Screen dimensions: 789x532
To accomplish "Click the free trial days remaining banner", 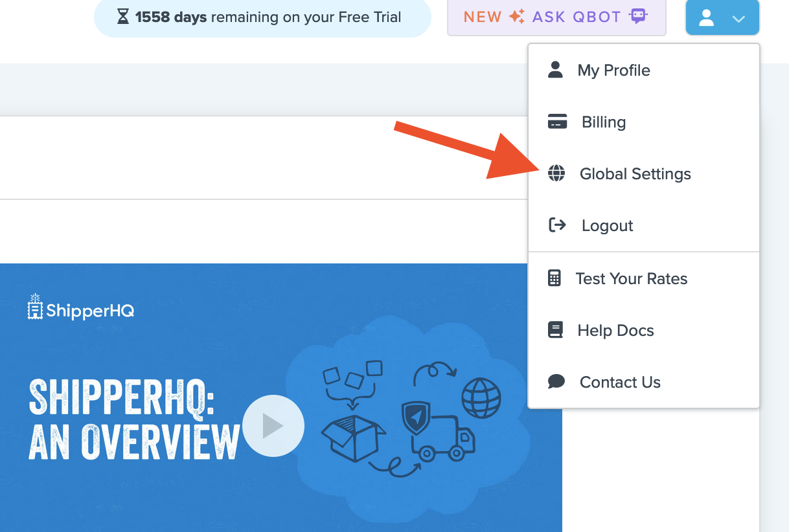I will pos(262,17).
